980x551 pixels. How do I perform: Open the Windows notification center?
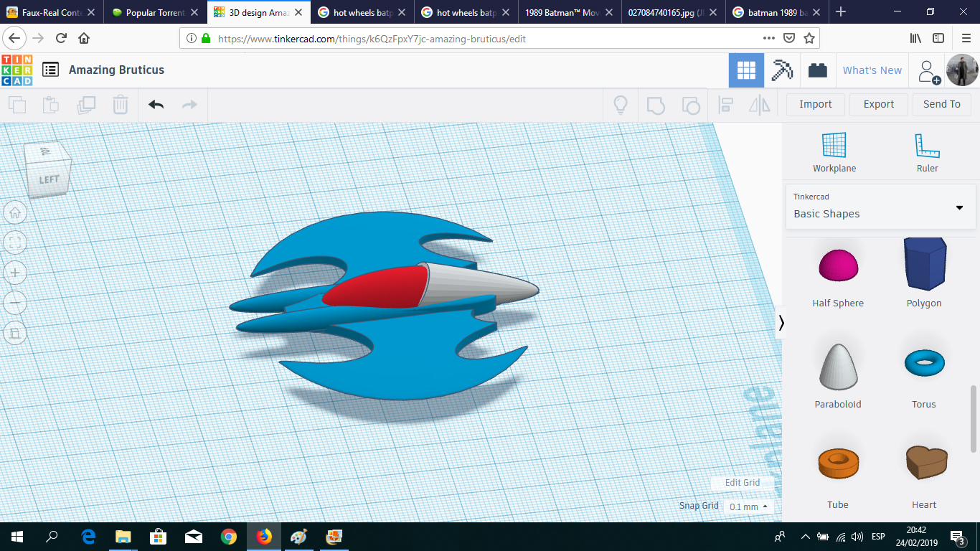957,537
